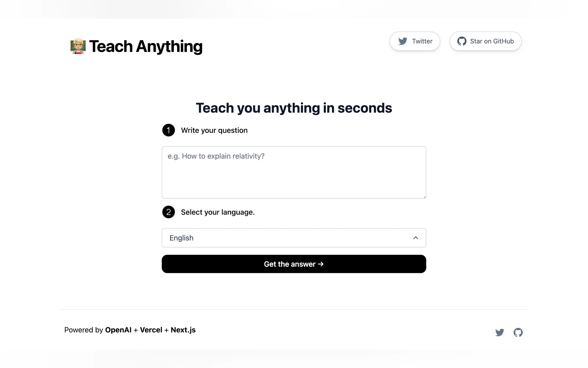The image size is (588, 368).
Task: Click the step 2 number badge
Action: (169, 212)
